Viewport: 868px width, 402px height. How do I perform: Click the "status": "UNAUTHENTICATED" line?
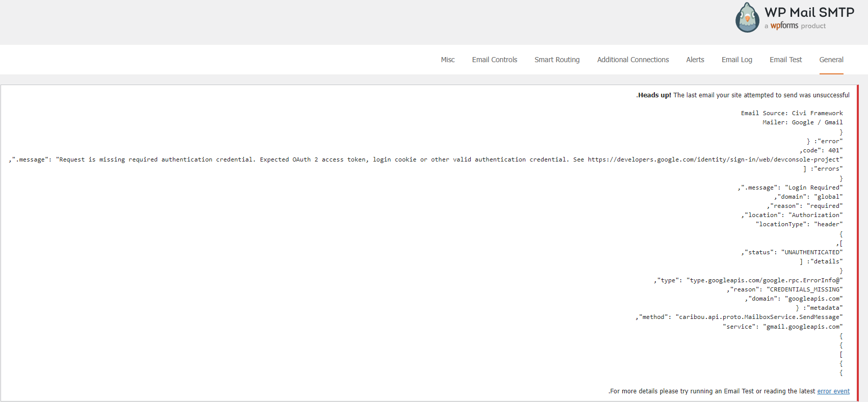click(x=792, y=252)
